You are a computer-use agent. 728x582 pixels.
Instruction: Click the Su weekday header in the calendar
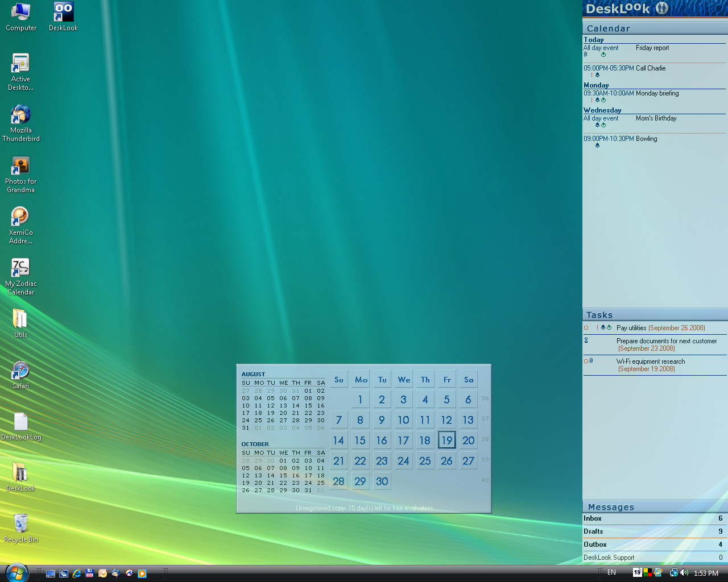[x=339, y=379]
